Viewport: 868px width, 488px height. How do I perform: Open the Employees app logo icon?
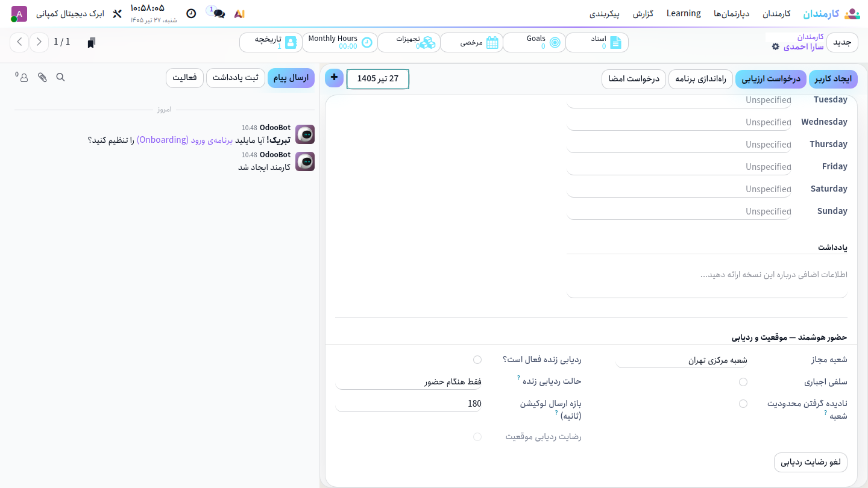(852, 14)
